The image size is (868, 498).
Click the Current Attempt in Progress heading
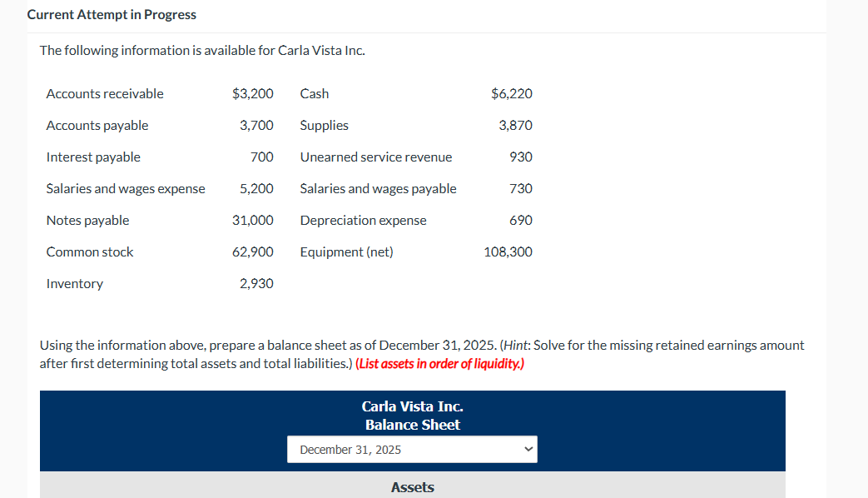pyautogui.click(x=112, y=14)
